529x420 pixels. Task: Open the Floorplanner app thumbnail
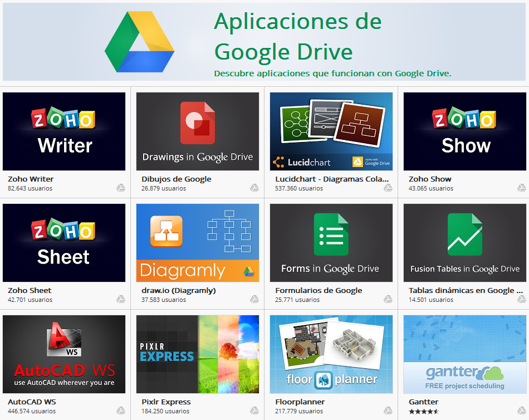pos(331,354)
